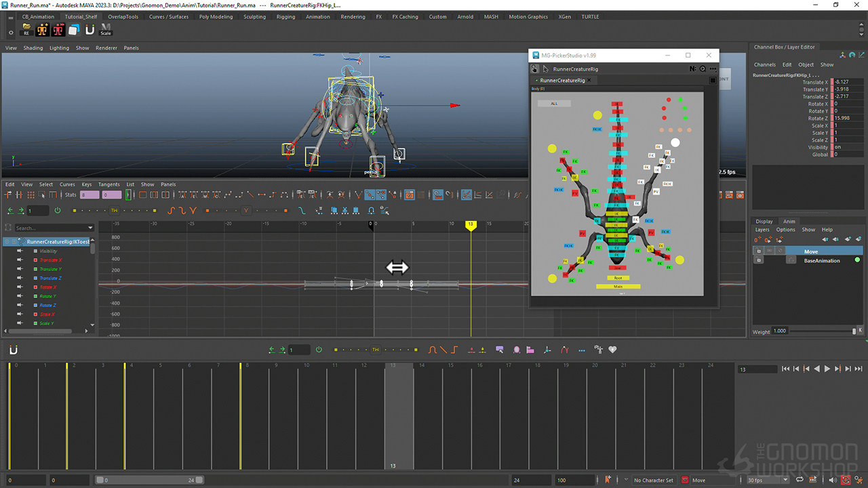The height and width of the screenshot is (488, 868).
Task: Click the yellow Main button in the picker
Action: [617, 286]
